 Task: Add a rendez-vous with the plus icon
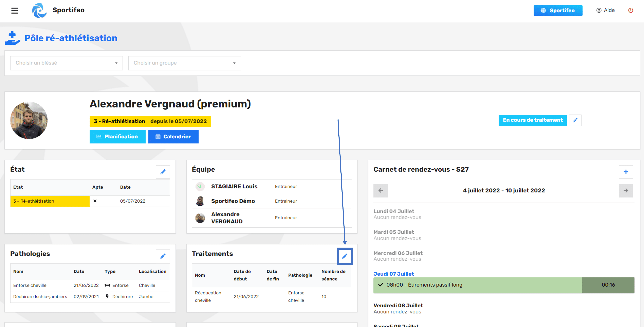click(626, 172)
